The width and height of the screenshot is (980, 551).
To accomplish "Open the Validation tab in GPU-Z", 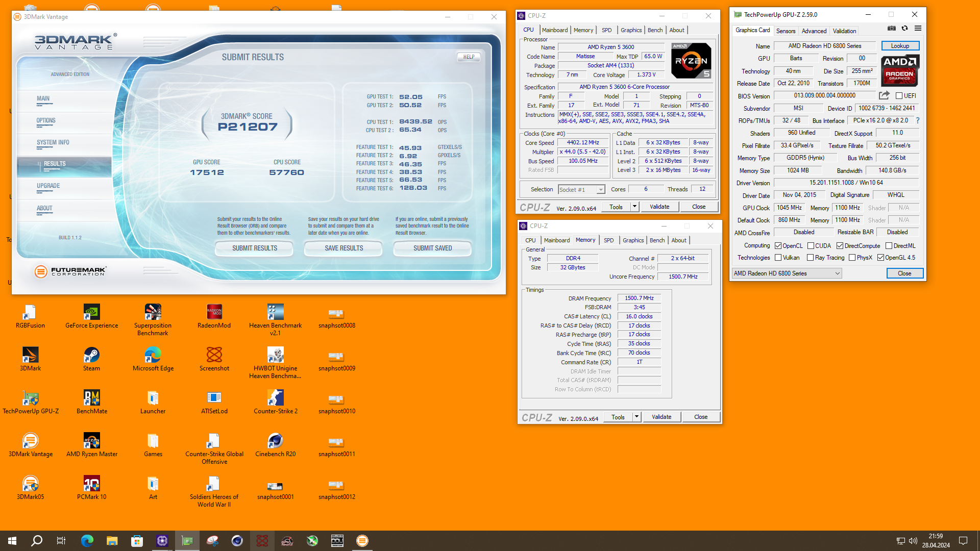I will (x=844, y=31).
